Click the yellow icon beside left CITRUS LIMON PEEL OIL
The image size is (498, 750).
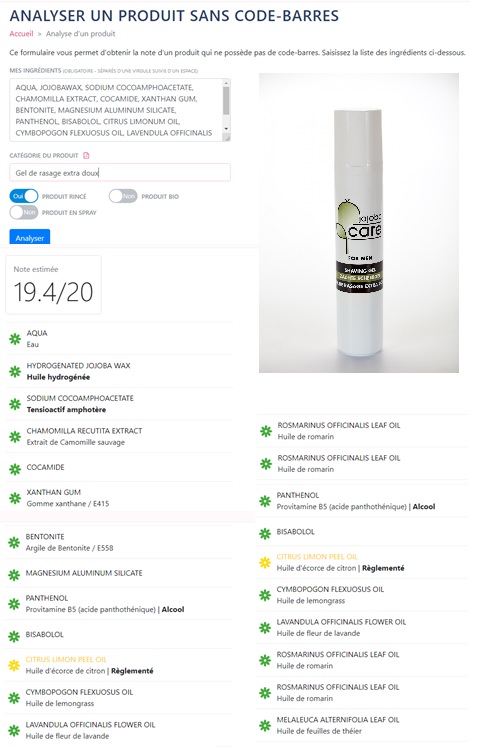coord(14,665)
